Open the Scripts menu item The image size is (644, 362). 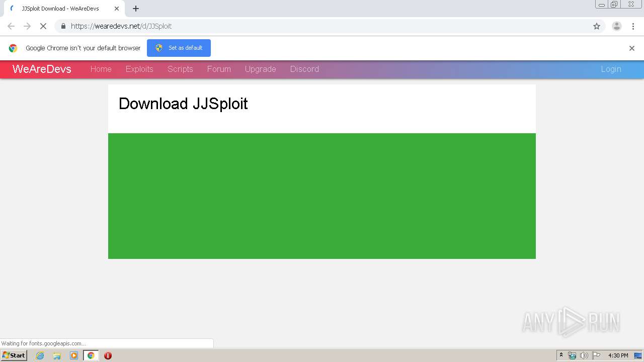pyautogui.click(x=180, y=69)
